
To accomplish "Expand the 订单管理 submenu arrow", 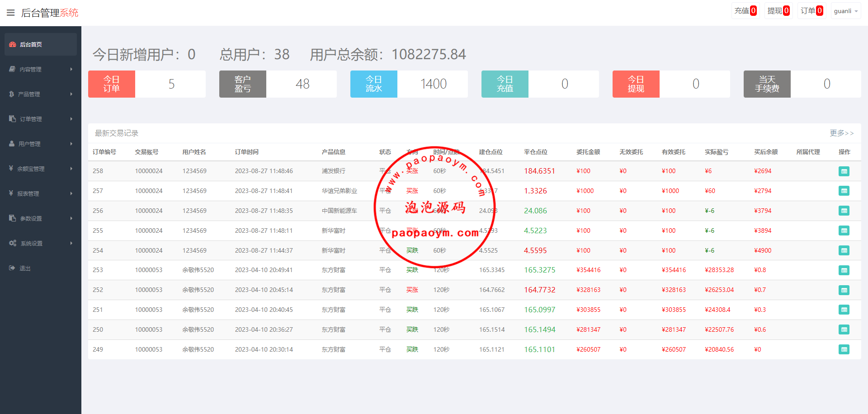I will 71,119.
